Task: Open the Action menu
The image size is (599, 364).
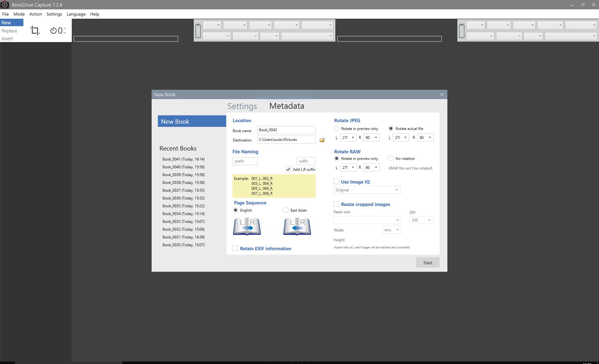Action: [x=35, y=14]
